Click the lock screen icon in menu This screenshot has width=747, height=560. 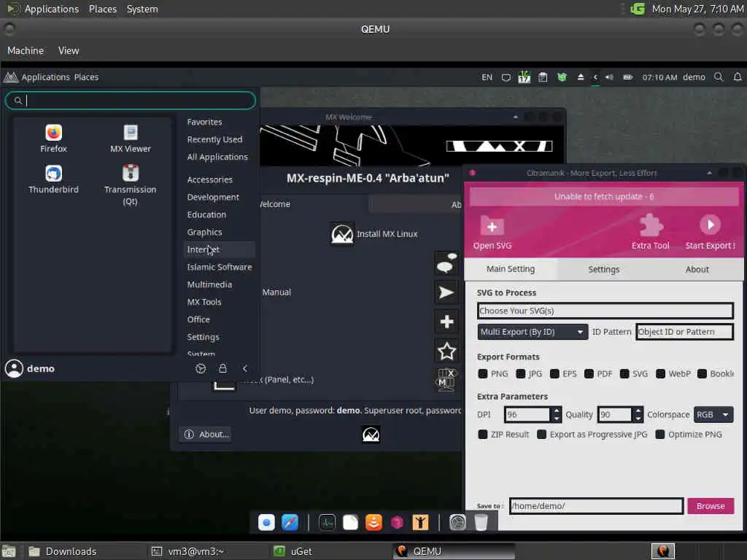pyautogui.click(x=222, y=368)
